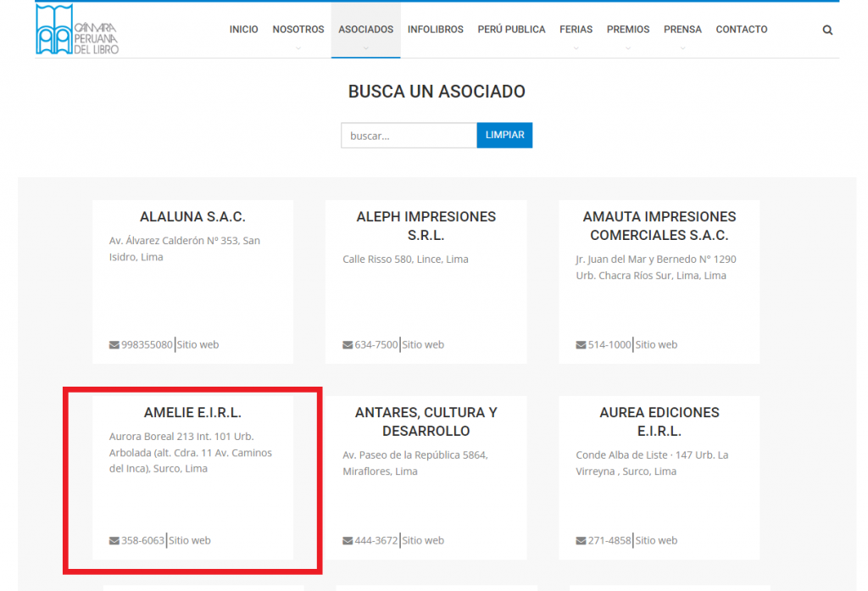Viewport: 868px width, 591px height.
Task: Open the PREMIOS menu
Action: click(628, 30)
